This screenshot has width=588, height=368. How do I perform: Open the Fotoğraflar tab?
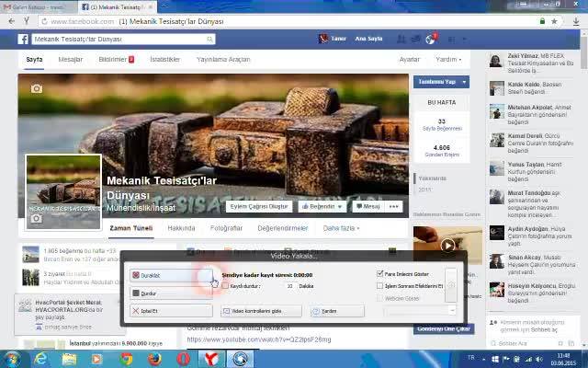226,228
